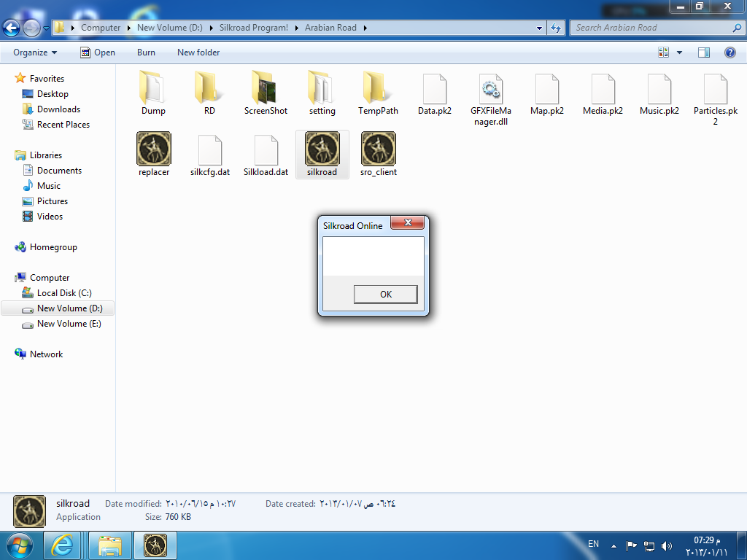
Task: Click the Open toolbar button
Action: [x=98, y=52]
